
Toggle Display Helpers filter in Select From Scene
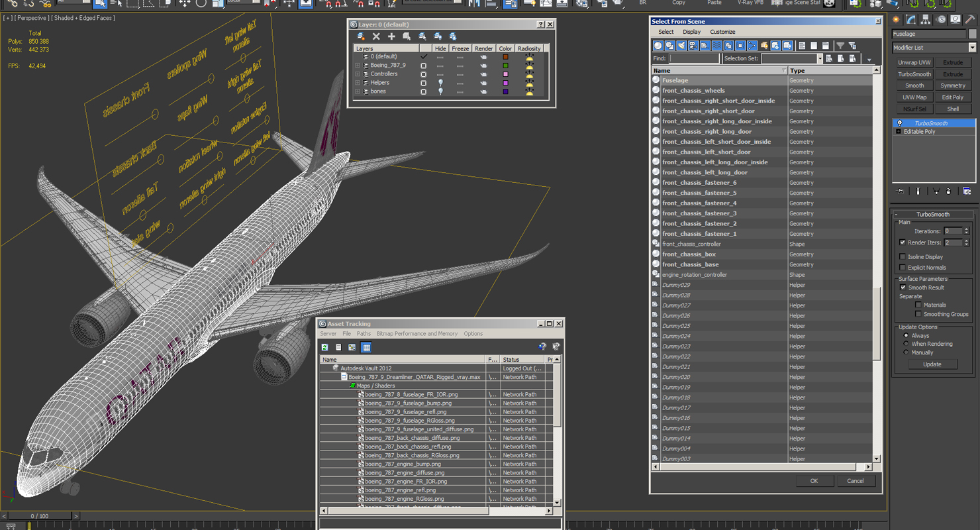pos(705,46)
